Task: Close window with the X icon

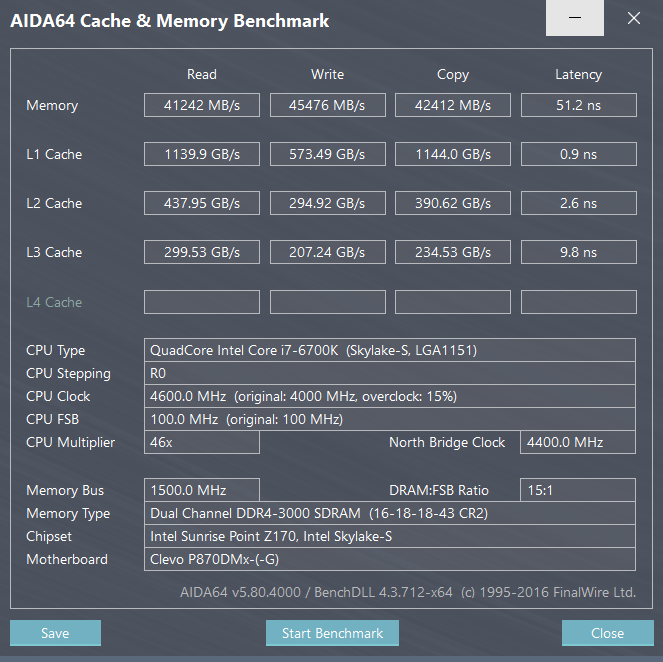Action: point(634,18)
